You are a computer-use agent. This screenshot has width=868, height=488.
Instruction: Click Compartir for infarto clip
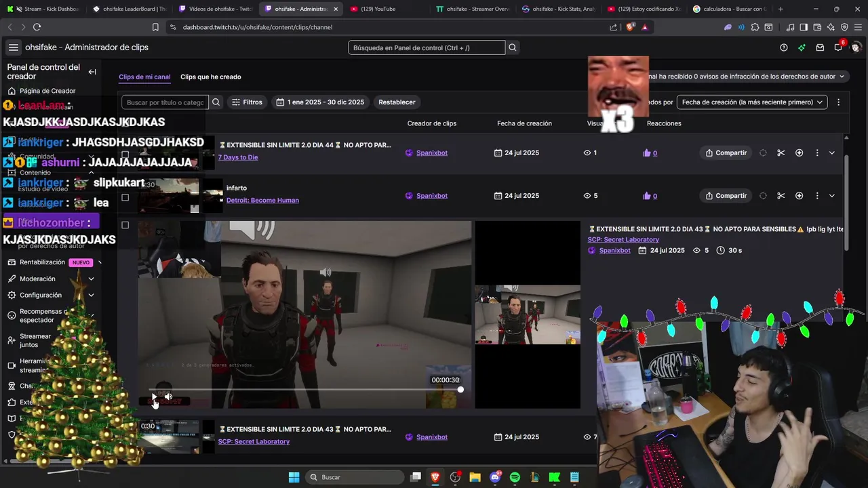point(726,196)
